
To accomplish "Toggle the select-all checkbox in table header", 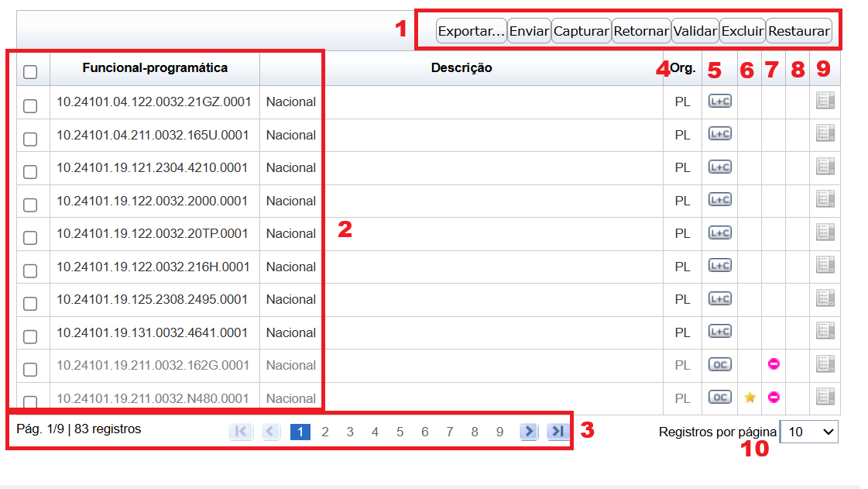I will 30,72.
